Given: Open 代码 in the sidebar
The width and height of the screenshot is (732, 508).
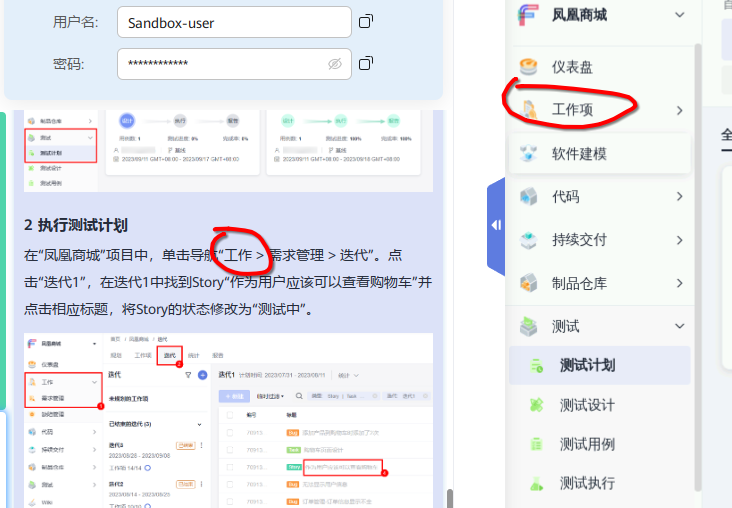Looking at the screenshot, I should pyautogui.click(x=565, y=197).
